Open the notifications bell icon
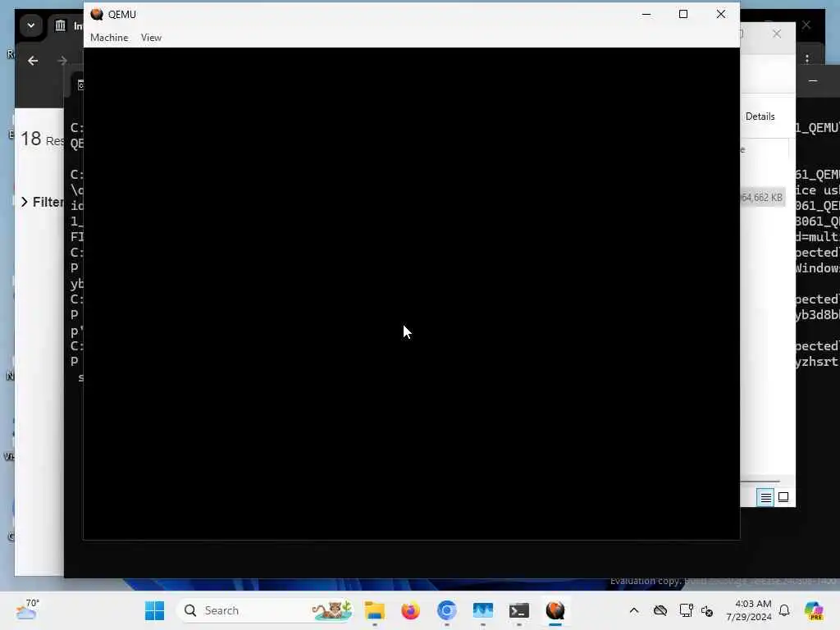 [784, 610]
